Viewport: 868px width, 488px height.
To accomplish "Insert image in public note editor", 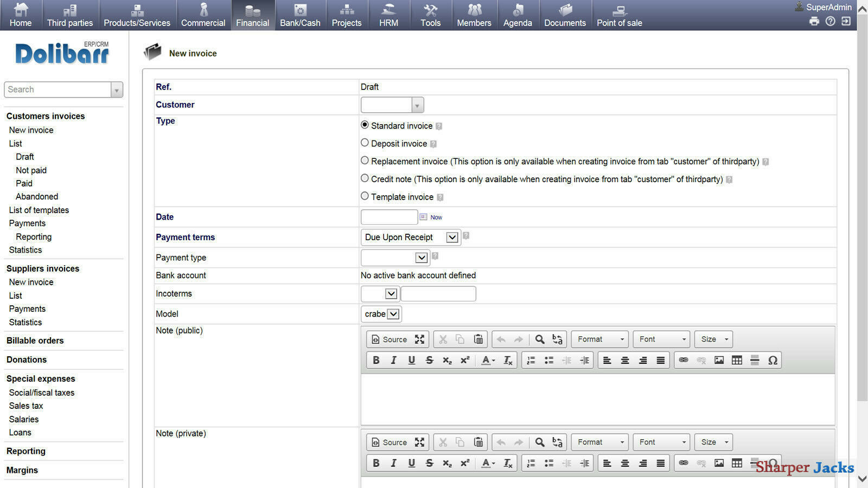I will tap(719, 360).
